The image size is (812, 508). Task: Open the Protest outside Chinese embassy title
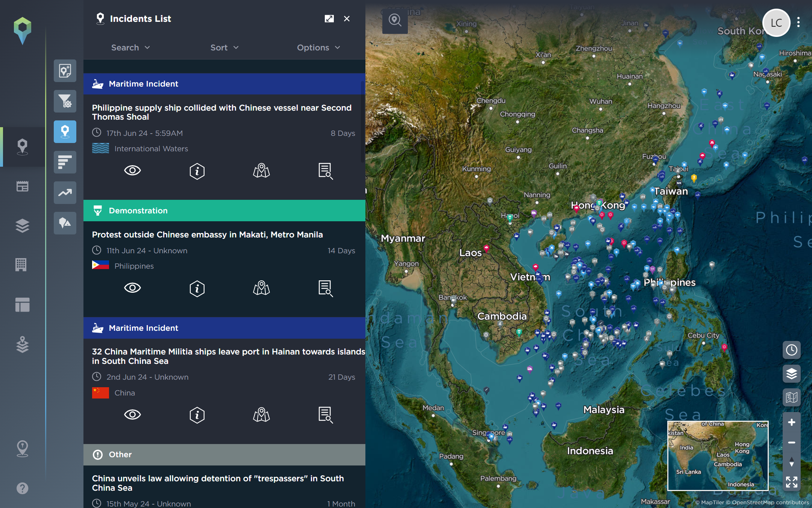[208, 234]
